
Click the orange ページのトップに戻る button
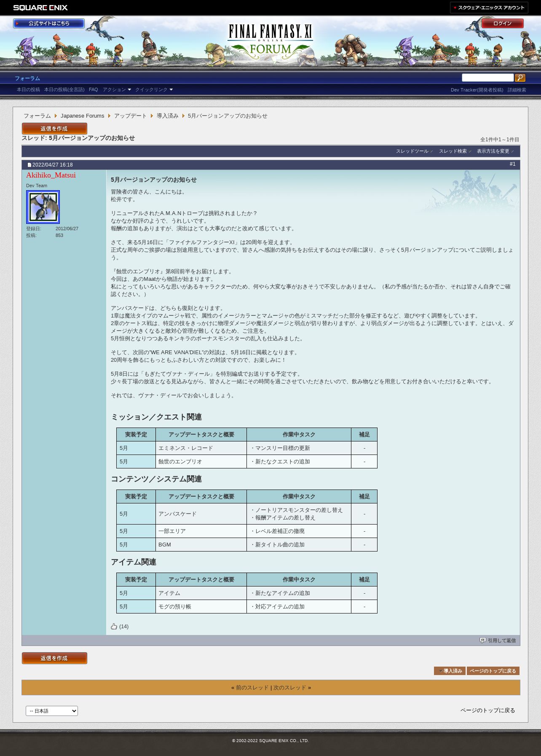[x=493, y=671]
